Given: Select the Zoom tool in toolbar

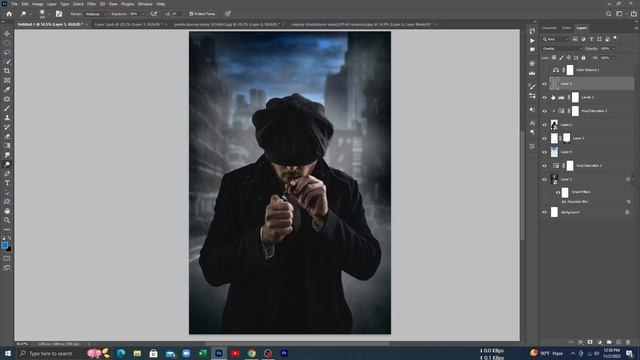Looking at the screenshot, I should pos(7,220).
